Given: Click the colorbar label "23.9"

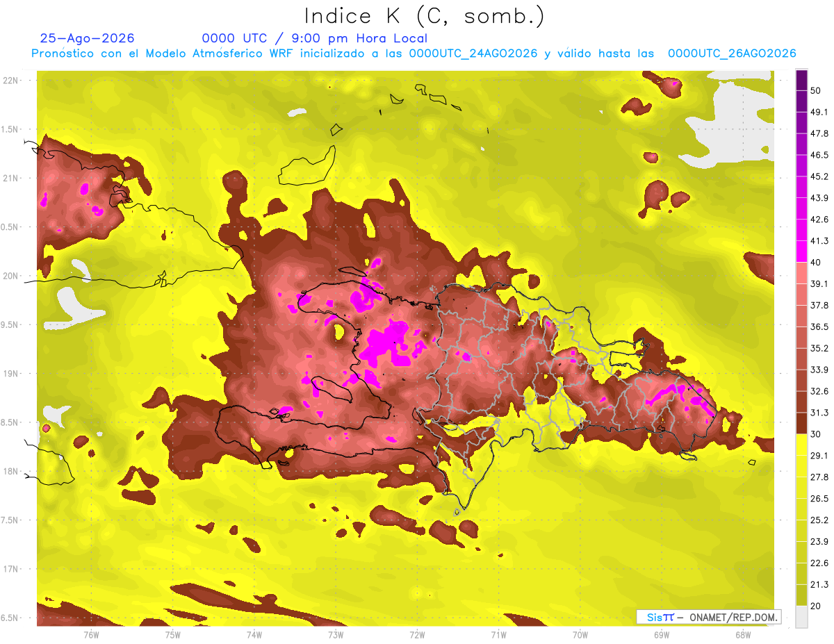Looking at the screenshot, I should pos(819,542).
